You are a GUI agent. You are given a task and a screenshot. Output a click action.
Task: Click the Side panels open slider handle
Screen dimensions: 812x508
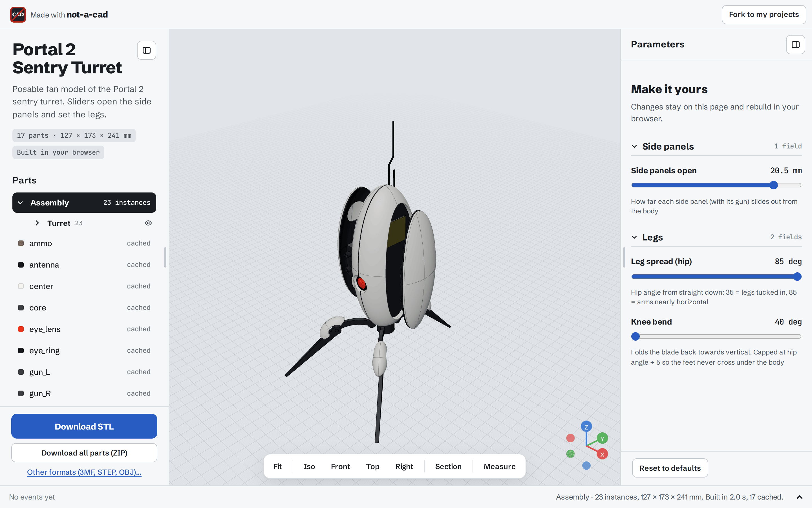pyautogui.click(x=774, y=185)
